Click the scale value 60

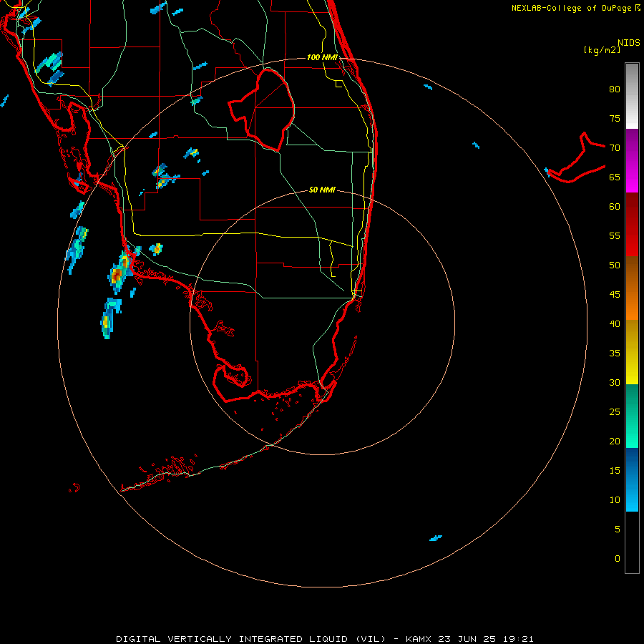615,207
